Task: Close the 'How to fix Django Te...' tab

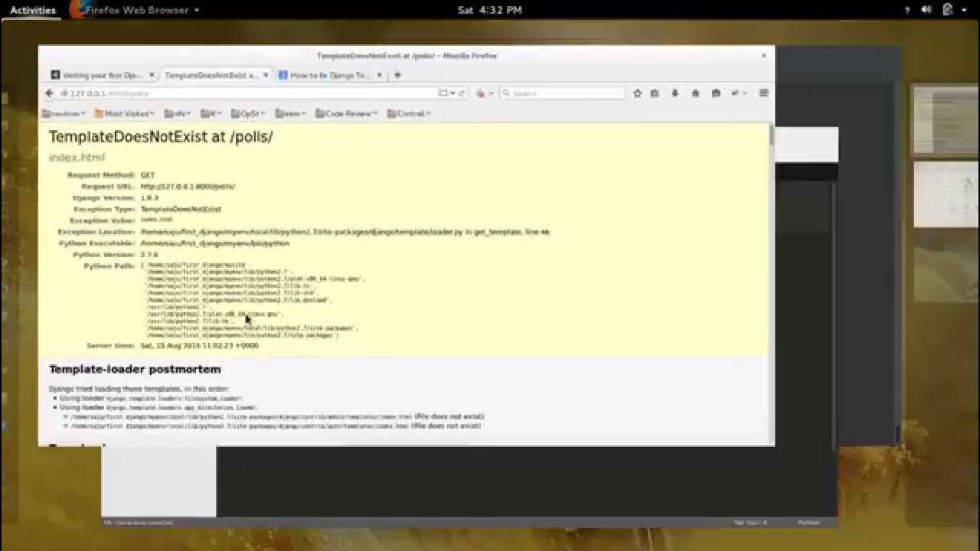Action: click(379, 75)
